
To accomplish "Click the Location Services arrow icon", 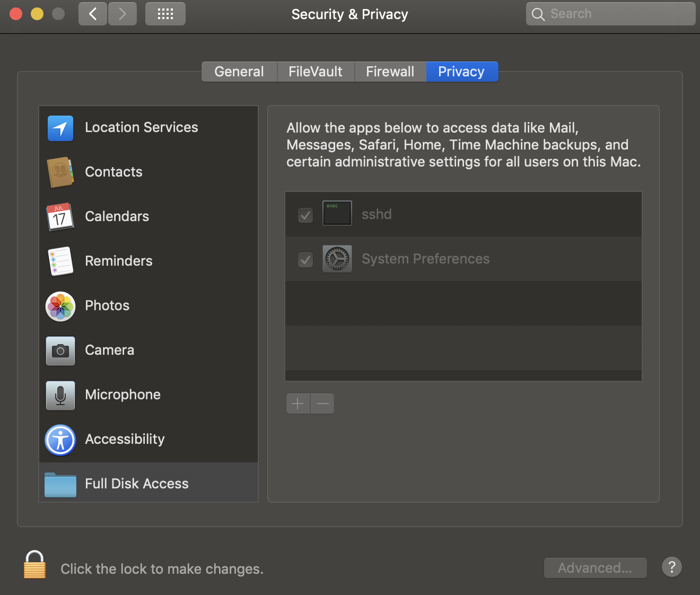I will click(x=60, y=128).
